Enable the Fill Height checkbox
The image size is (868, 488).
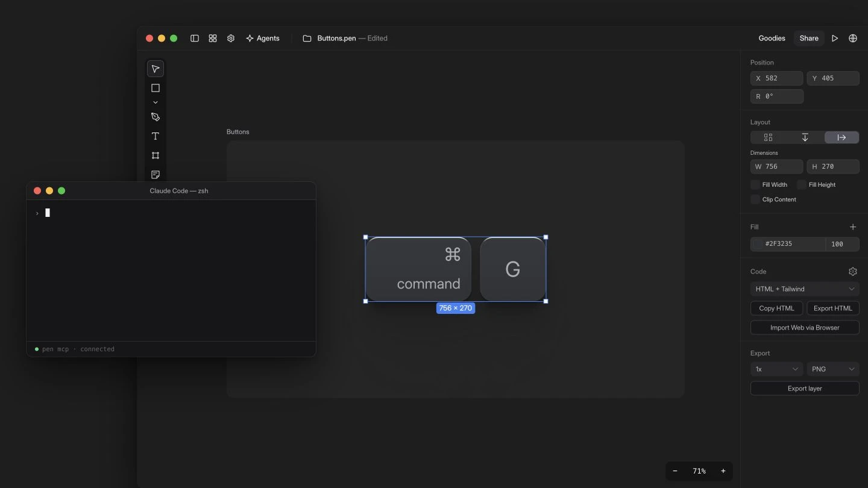point(802,185)
